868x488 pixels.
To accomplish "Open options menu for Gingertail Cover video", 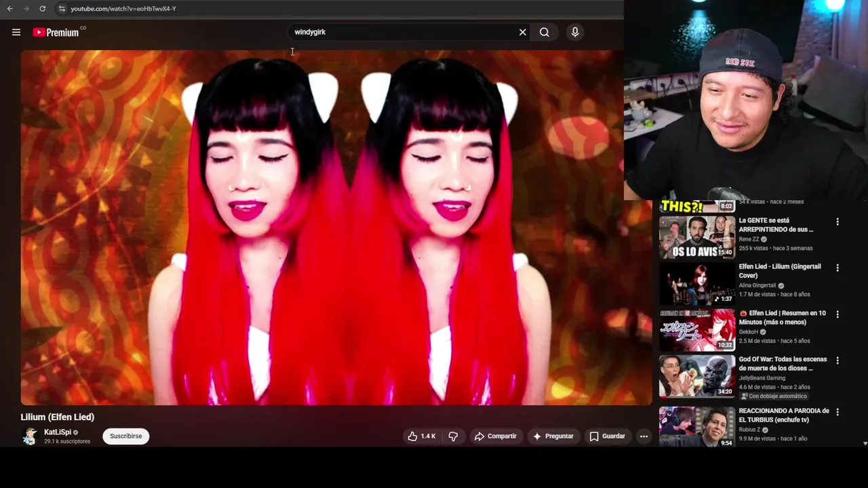I will pos(837,268).
